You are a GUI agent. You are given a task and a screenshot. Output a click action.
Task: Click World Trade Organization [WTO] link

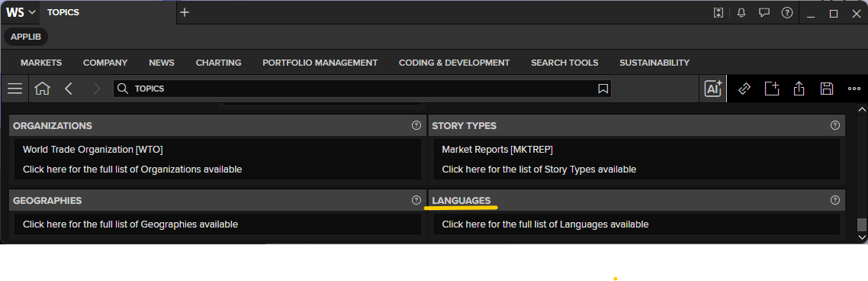[x=93, y=149]
